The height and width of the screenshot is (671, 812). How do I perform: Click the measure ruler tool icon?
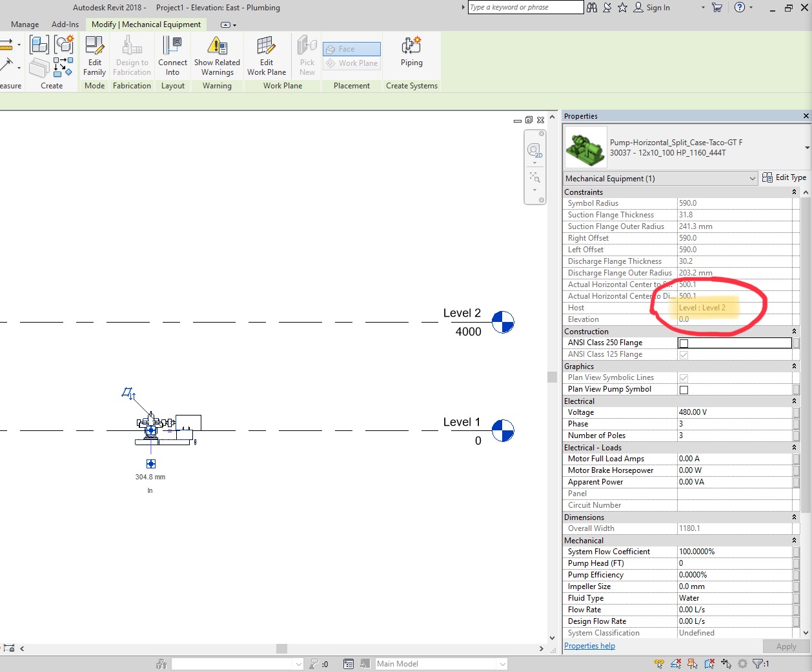(7, 45)
